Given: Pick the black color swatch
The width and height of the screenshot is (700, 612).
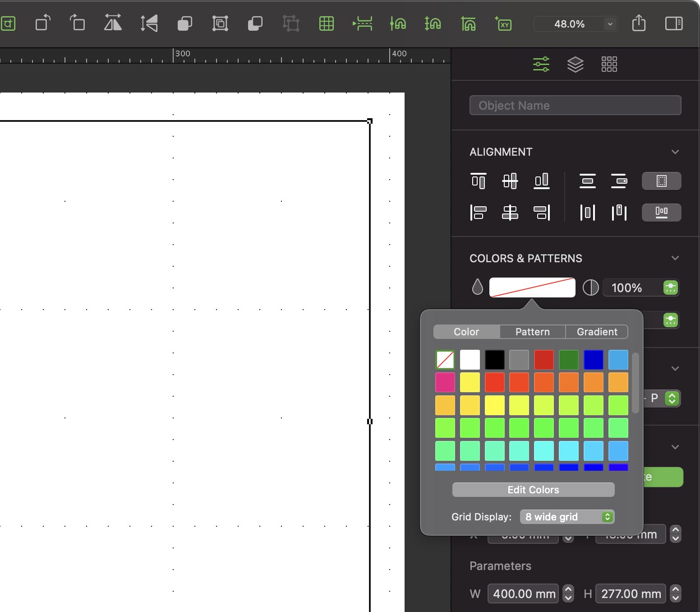Looking at the screenshot, I should point(494,360).
